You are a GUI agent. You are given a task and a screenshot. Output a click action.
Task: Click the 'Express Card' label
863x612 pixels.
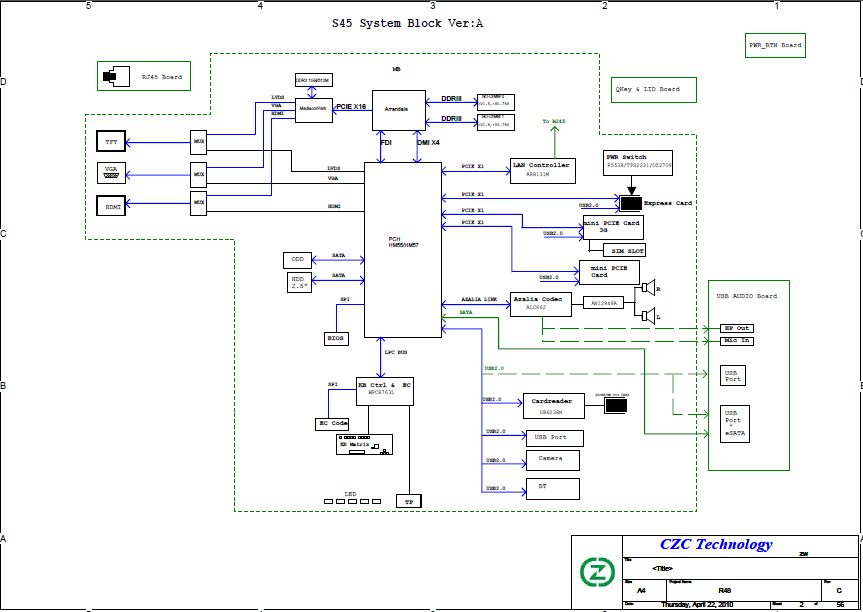[668, 203]
